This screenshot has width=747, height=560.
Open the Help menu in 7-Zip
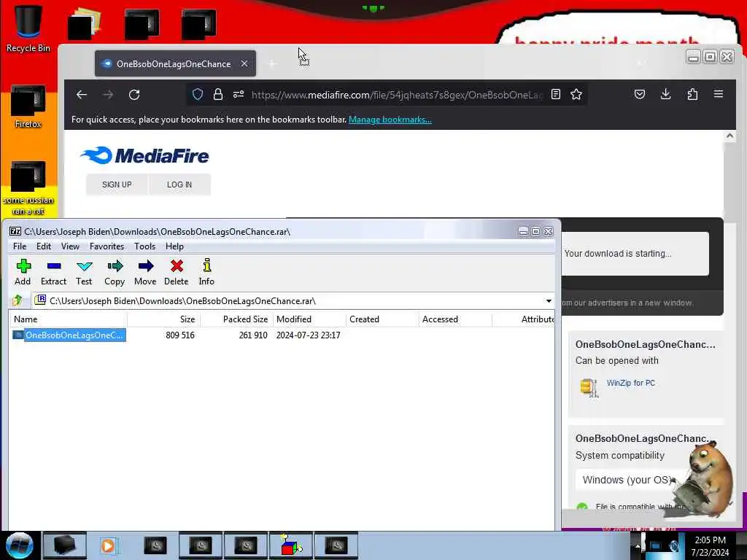coord(174,246)
